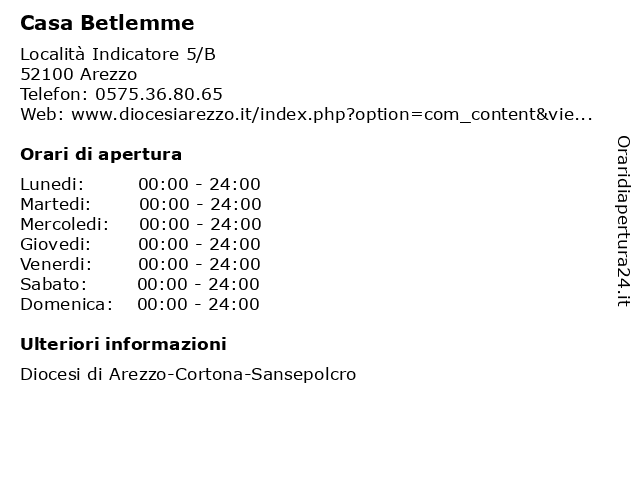Click the 52100 Arezzo postal line
The image size is (640, 480).
79,74
